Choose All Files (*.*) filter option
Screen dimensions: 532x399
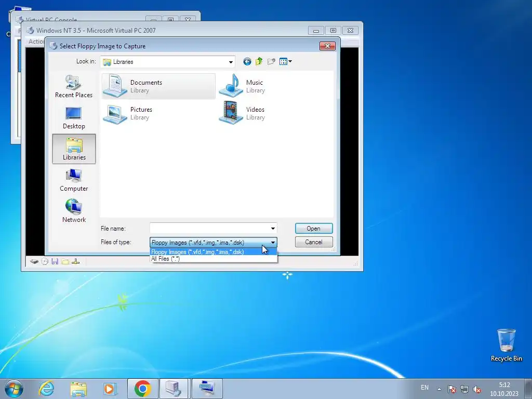click(x=214, y=259)
